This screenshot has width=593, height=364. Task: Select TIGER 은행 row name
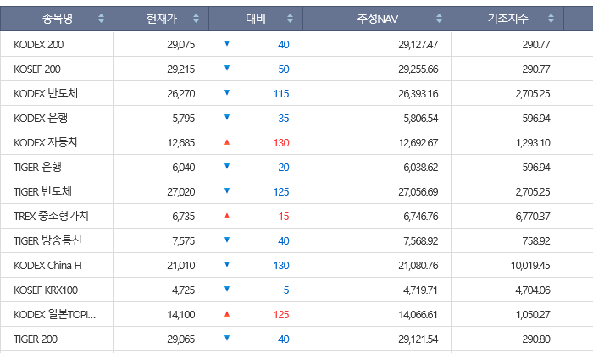38,167
